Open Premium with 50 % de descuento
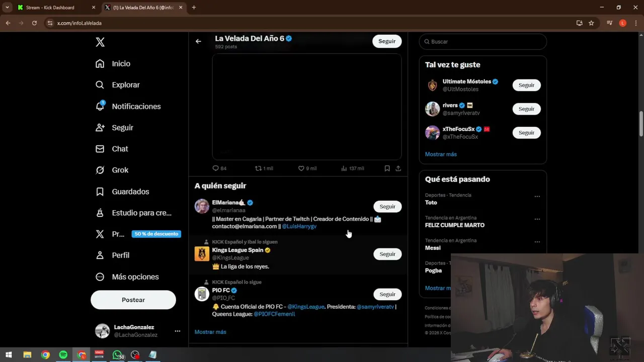Screen dimensions: 644x362 coord(138,234)
